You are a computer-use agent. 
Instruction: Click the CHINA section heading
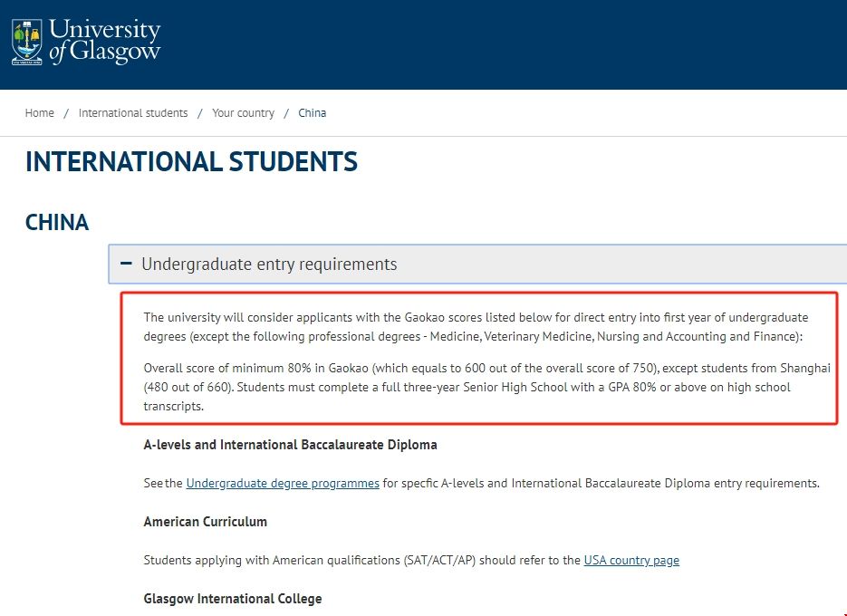pos(57,223)
